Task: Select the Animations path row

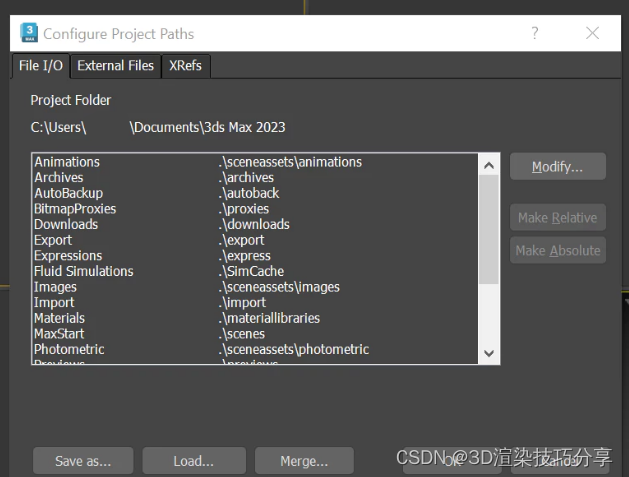Action: click(x=255, y=162)
